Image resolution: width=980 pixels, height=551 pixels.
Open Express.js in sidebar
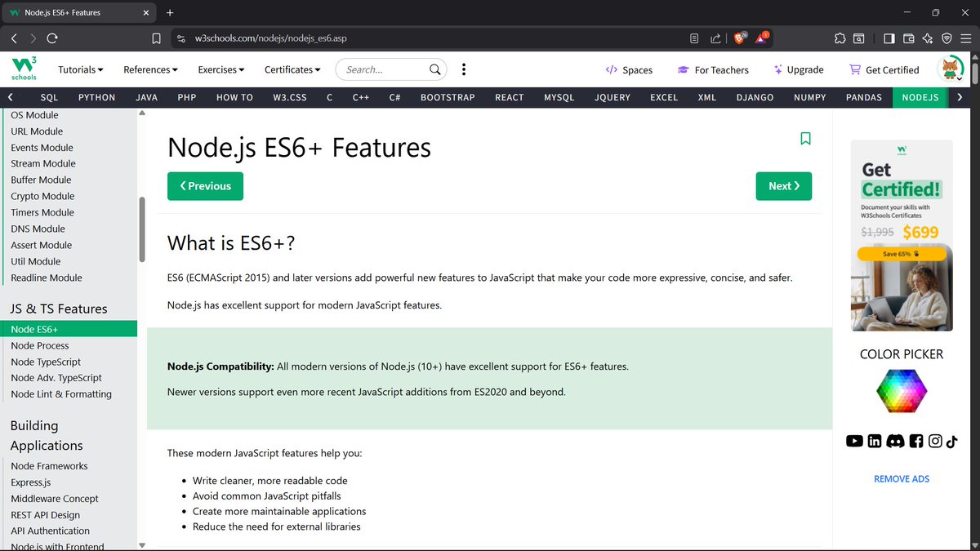[31, 482]
